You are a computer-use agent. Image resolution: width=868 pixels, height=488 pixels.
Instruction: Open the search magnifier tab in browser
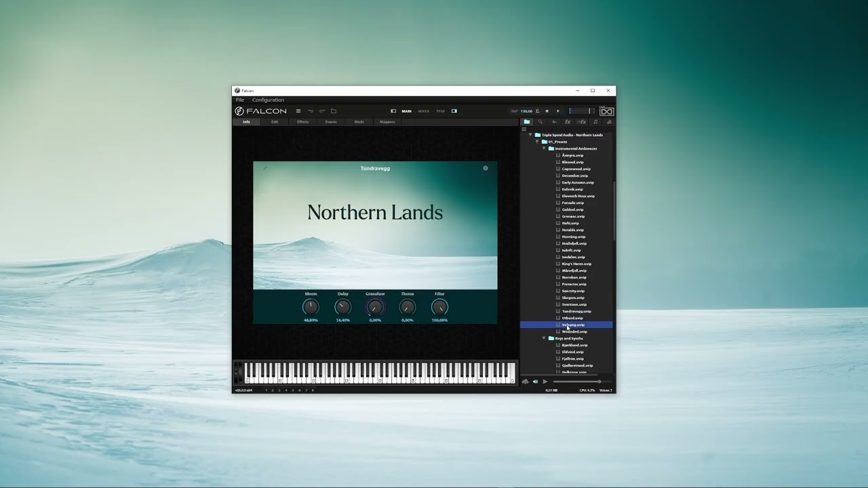click(540, 122)
